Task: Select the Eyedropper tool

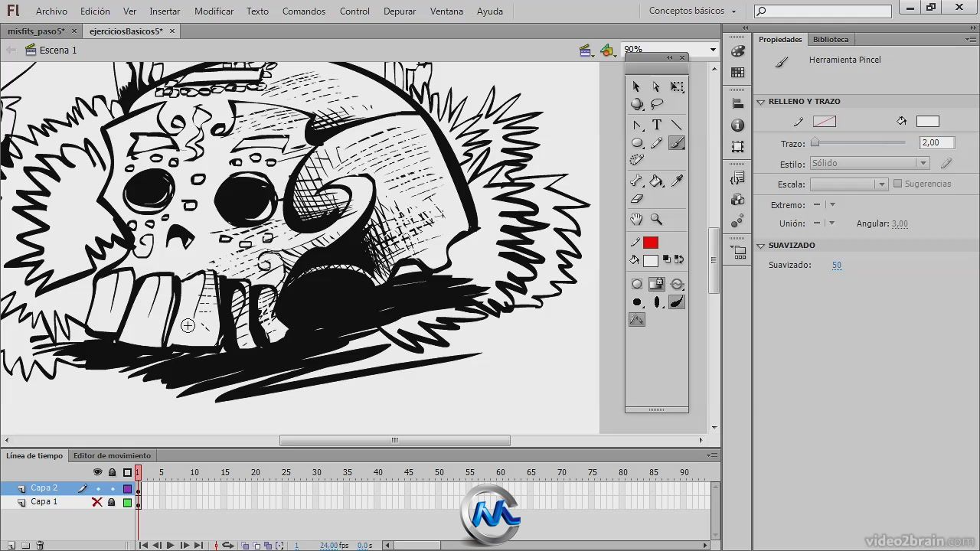Action: [x=677, y=181]
